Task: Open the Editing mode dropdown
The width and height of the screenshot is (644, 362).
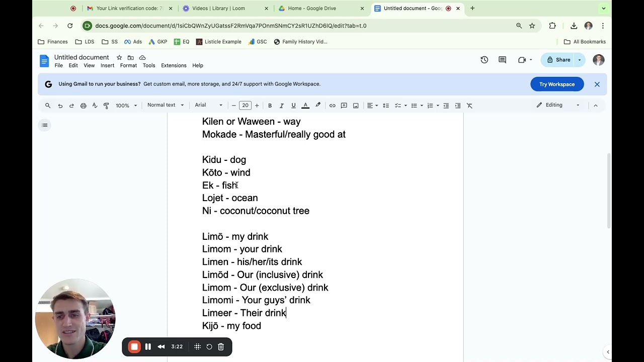Action: [x=558, y=105]
